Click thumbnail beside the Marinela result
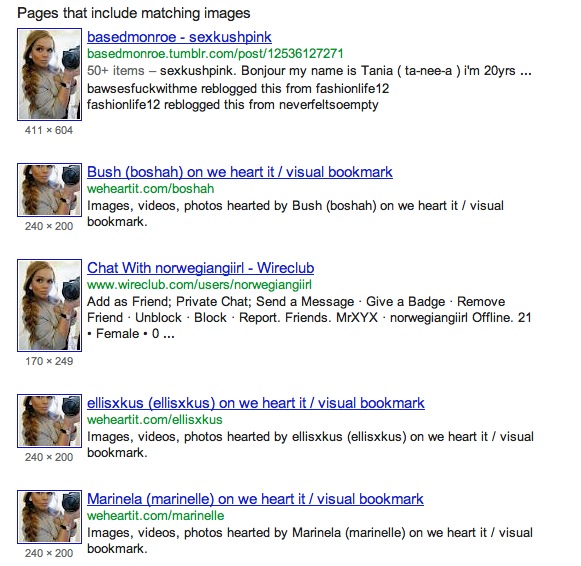 click(x=49, y=517)
